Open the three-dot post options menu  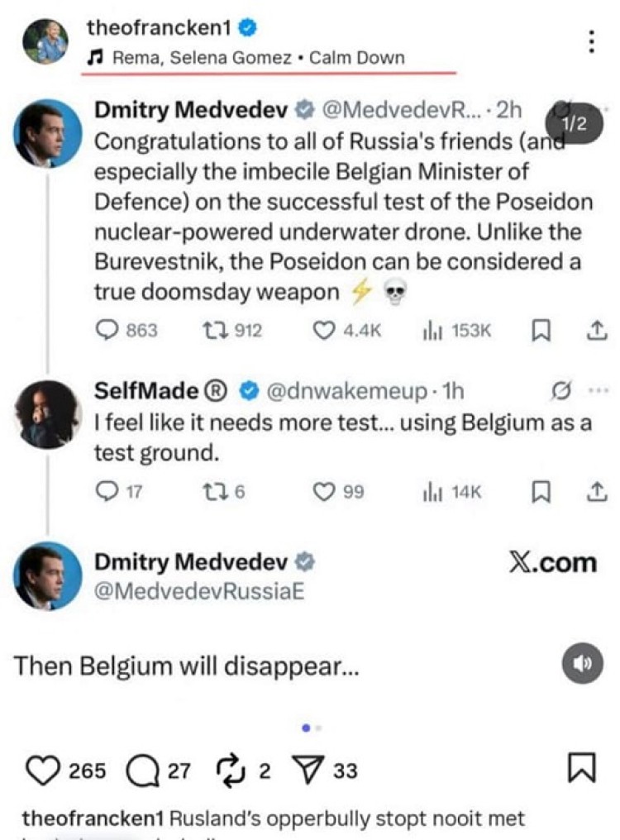coord(590,41)
